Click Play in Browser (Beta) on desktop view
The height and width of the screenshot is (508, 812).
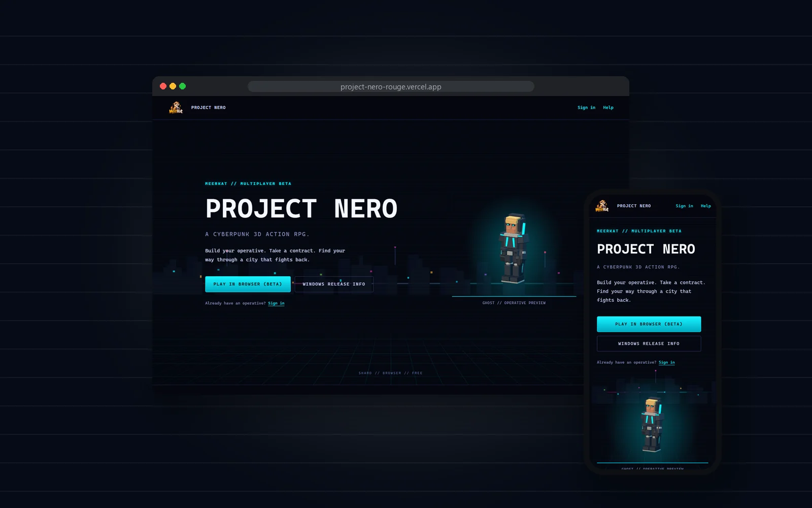tap(248, 284)
